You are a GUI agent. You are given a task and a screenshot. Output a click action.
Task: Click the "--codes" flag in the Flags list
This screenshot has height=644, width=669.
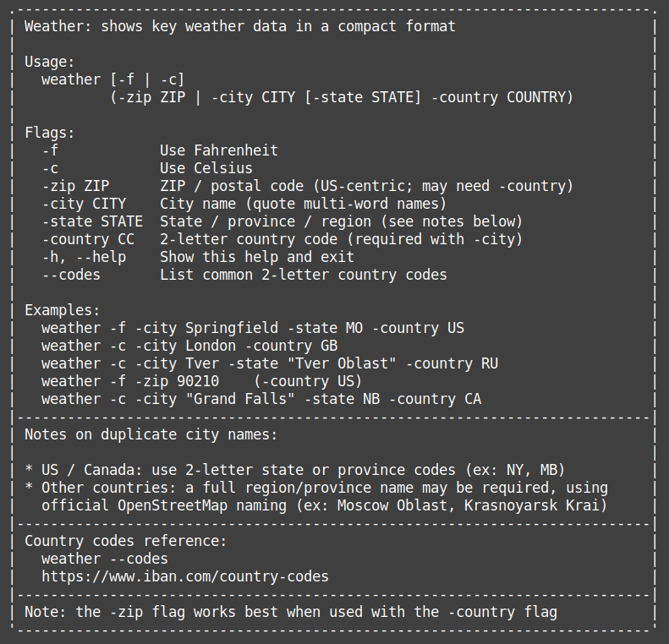70,275
